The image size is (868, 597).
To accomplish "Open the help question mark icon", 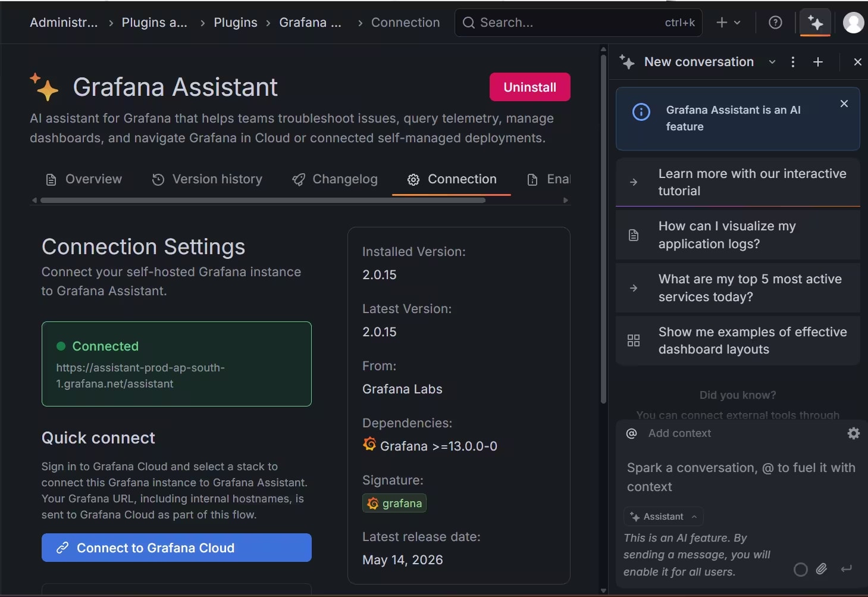I will [775, 23].
